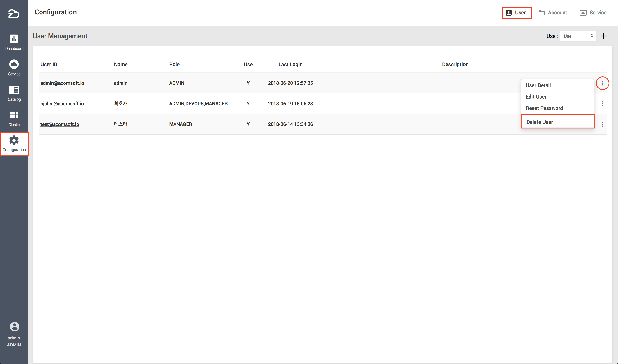This screenshot has width=618, height=364.
Task: Open three-dot menu for admin@acornsoft.io row
Action: click(x=602, y=83)
